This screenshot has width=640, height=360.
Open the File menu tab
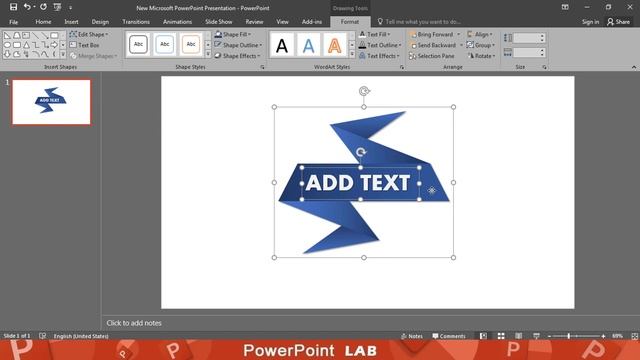pos(13,22)
